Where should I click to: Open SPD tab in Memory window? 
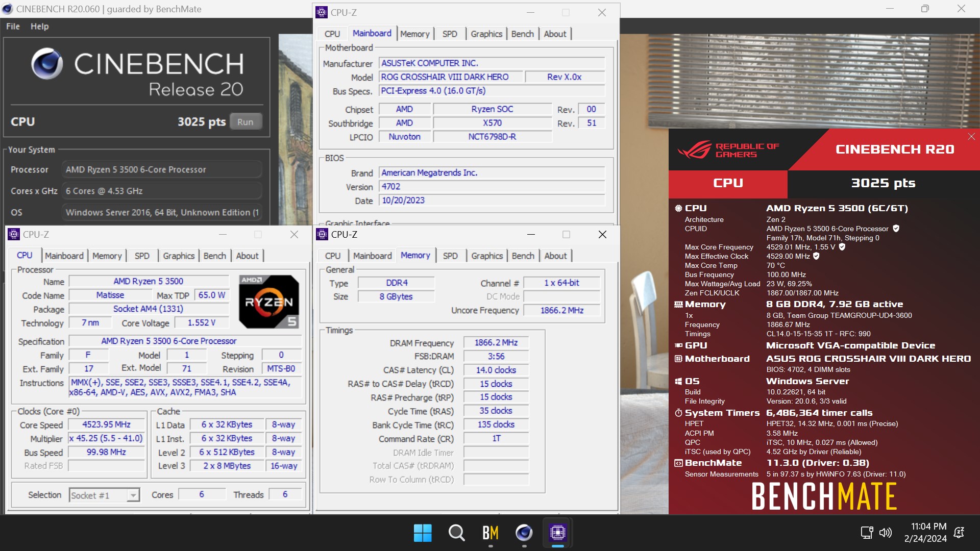coord(450,256)
